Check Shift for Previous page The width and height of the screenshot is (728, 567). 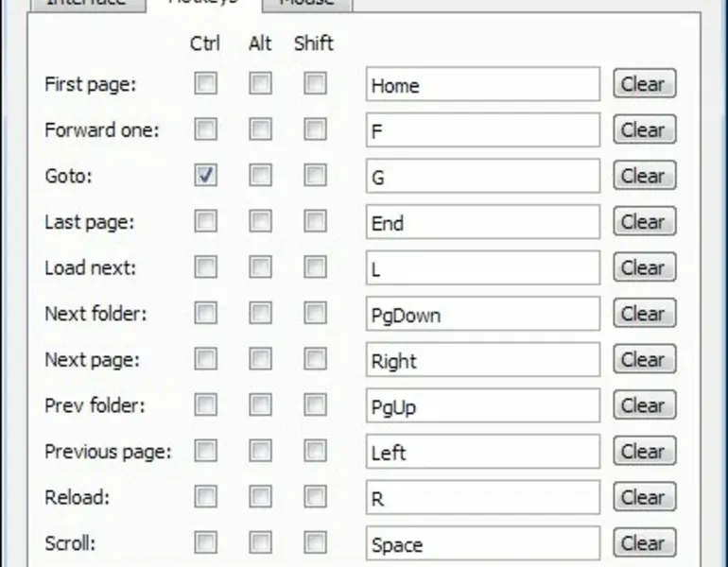[x=315, y=451]
